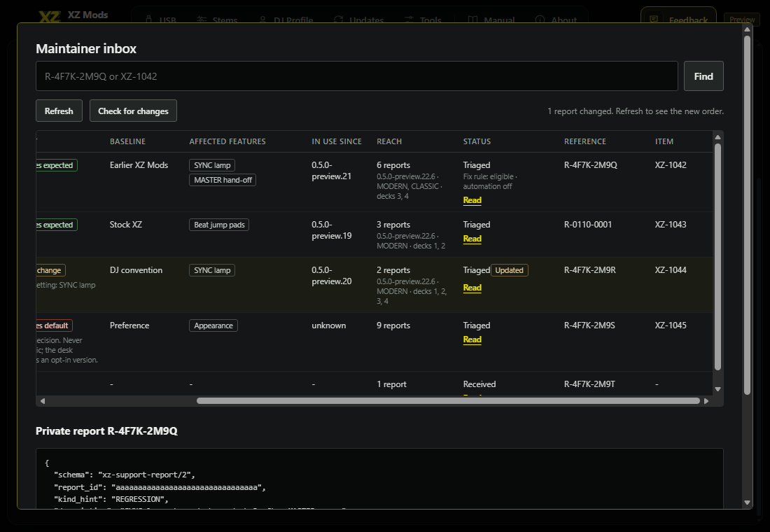Click the Find button
This screenshot has height=532, width=770.
703,76
